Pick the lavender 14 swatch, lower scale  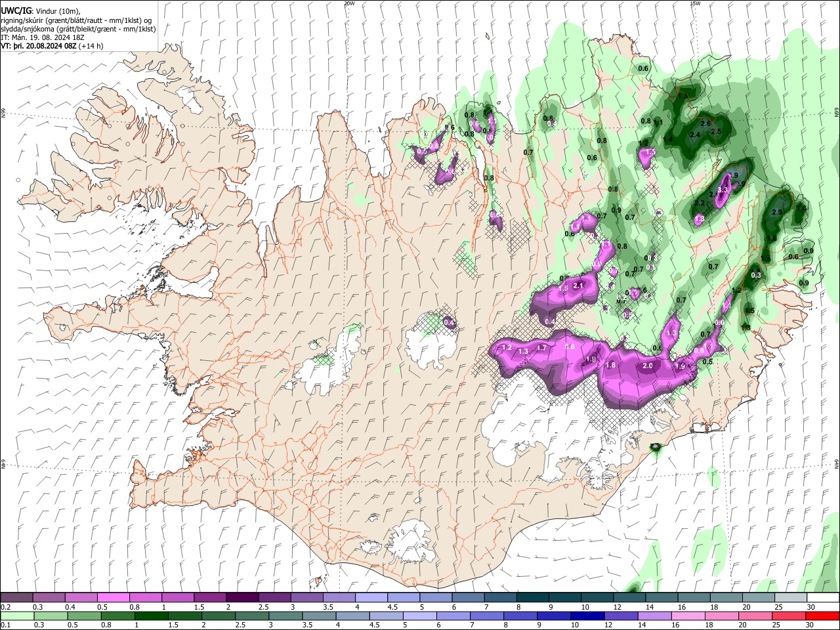654,616
